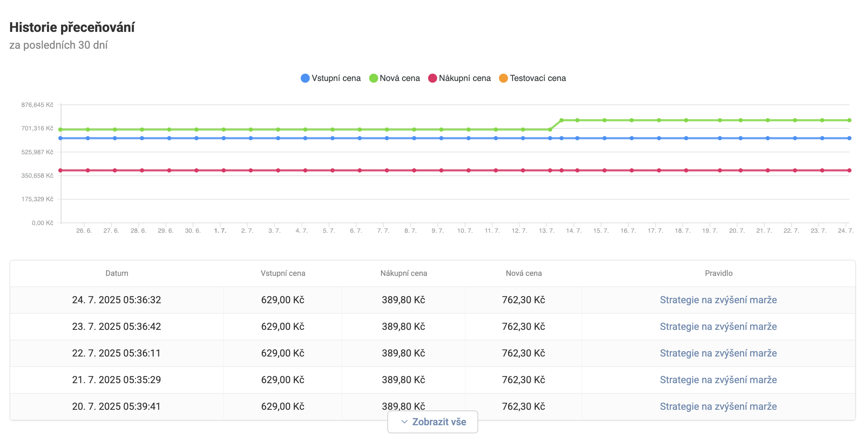This screenshot has width=868, height=441.
Task: Click the chevron icon in Zobrazit vše
Action: pos(404,422)
